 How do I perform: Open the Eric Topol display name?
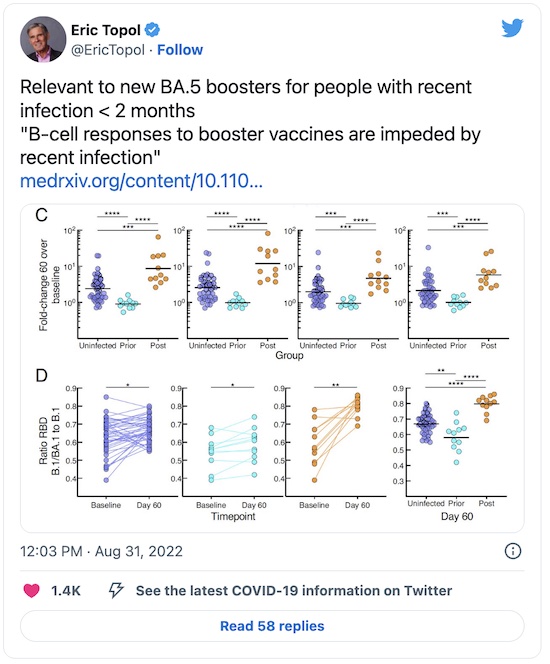105,30
